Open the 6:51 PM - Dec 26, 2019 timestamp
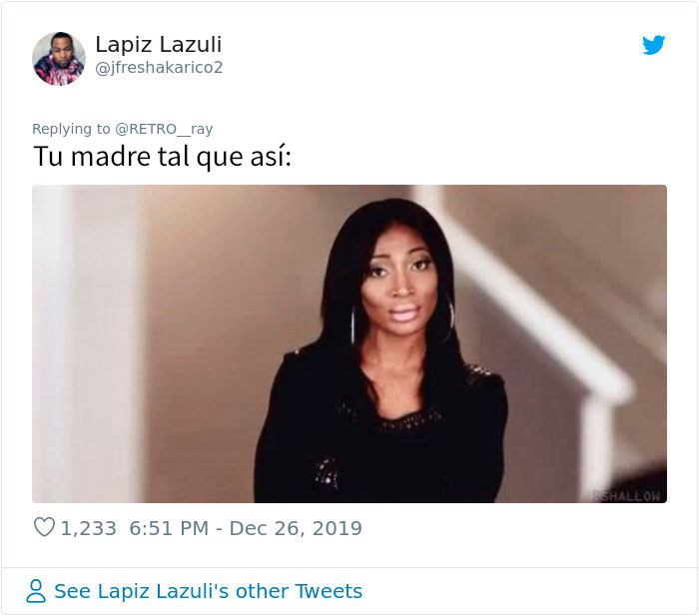The image size is (699, 616). (x=246, y=528)
